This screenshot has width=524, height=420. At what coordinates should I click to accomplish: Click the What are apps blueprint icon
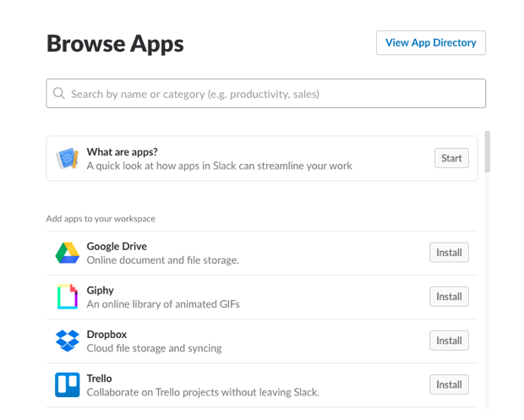[68, 158]
